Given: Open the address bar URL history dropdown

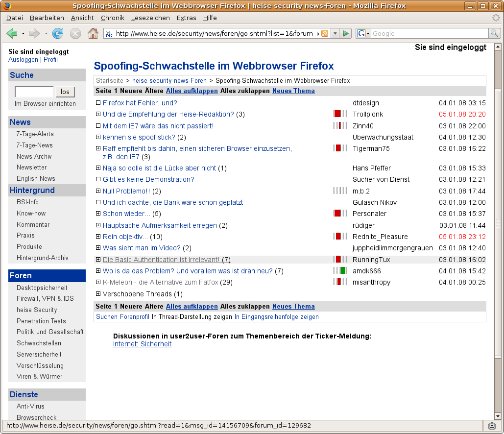Looking at the screenshot, I should coord(335,33).
